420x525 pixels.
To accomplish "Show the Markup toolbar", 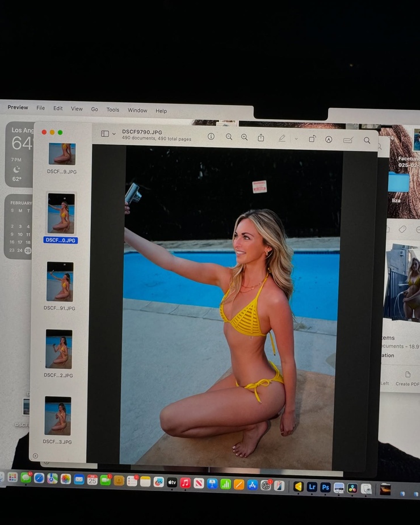I will [329, 139].
